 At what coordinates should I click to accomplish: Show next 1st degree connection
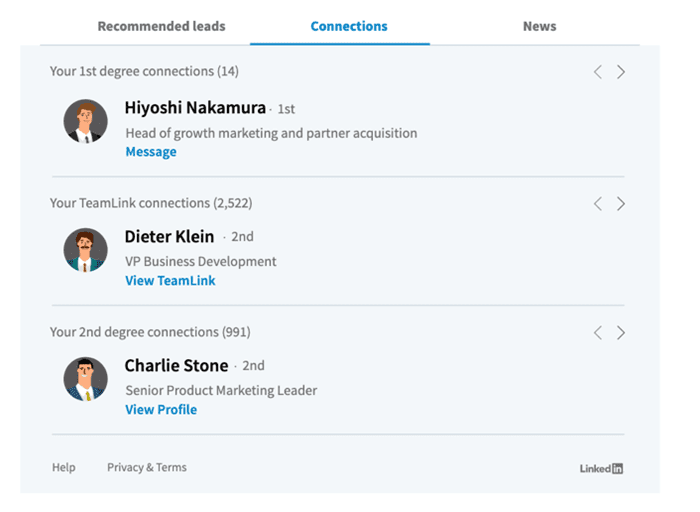tap(621, 72)
